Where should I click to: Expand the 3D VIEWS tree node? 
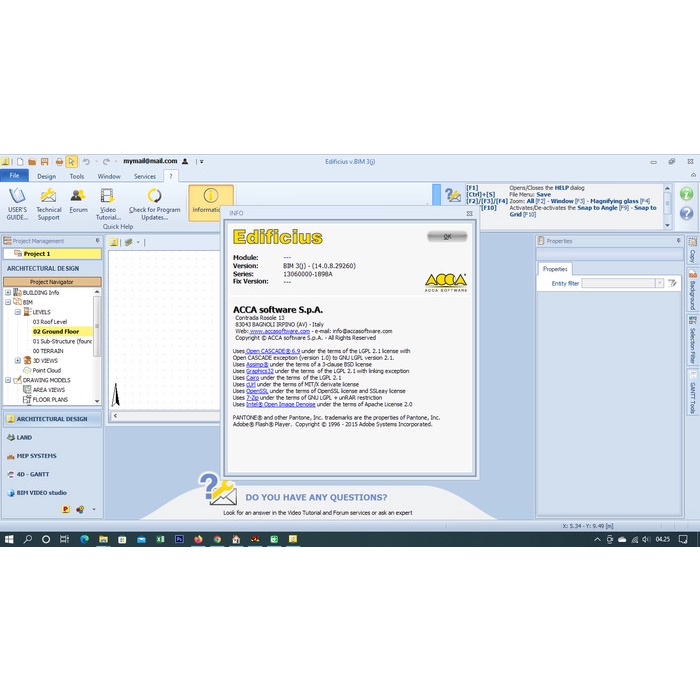pos(18,360)
